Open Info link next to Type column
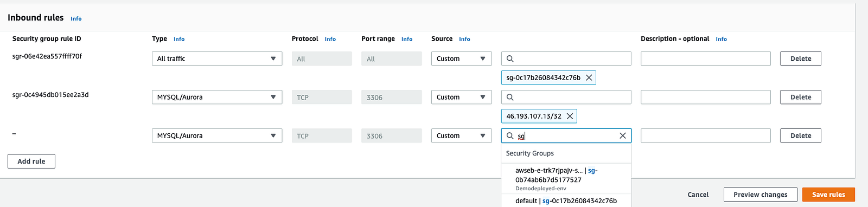 [179, 39]
